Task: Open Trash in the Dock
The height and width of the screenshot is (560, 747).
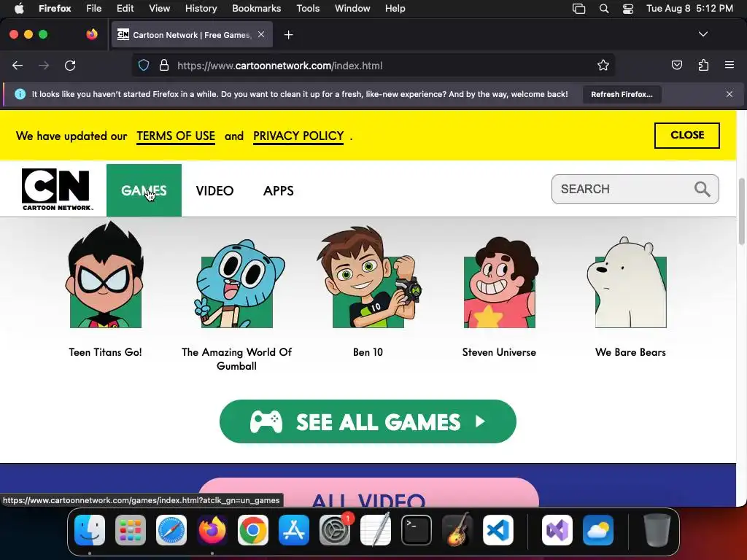Action: pos(657,529)
